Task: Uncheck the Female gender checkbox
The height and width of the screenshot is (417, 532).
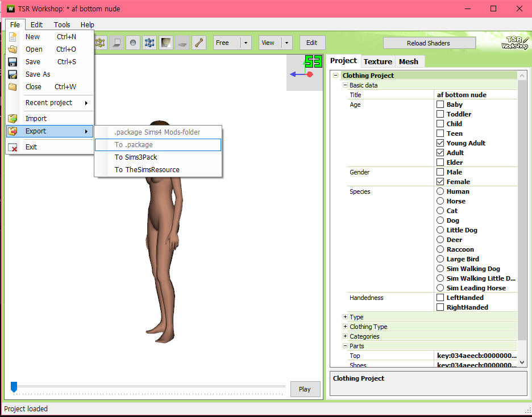Action: pyautogui.click(x=440, y=181)
